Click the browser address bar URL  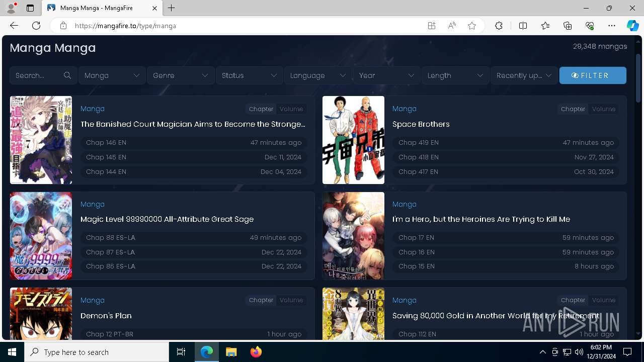click(x=126, y=26)
